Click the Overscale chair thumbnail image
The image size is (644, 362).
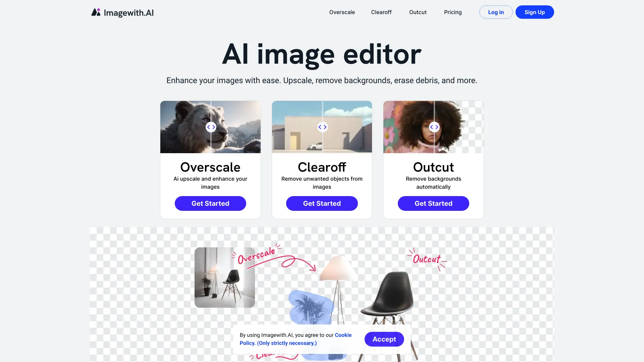pos(224,277)
